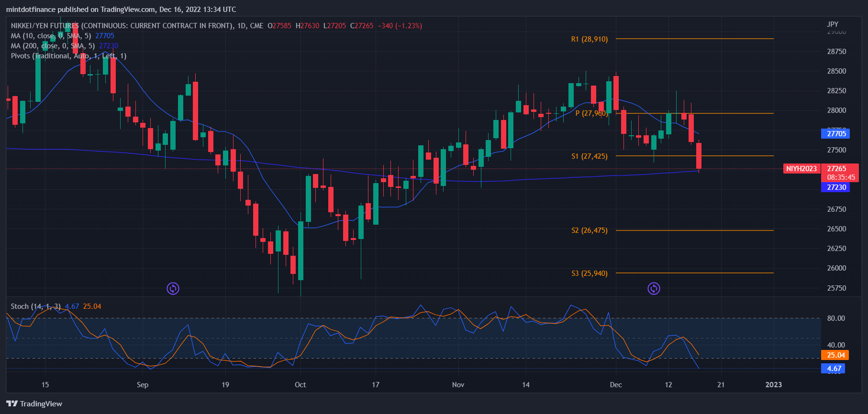Click the blue 4.67 stochastic value label
The image size is (868, 414).
(x=833, y=369)
